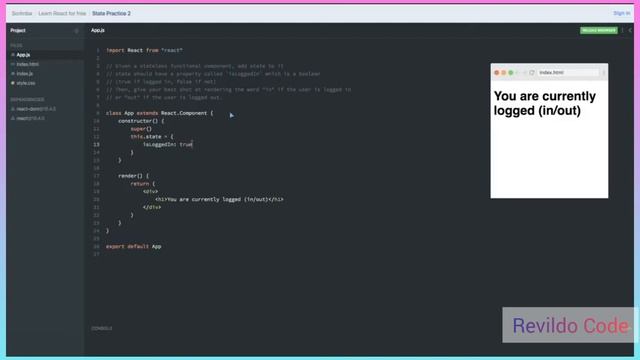Screen dimensions: 640x360
Task: Click the green button in editor header
Action: pos(599,30)
